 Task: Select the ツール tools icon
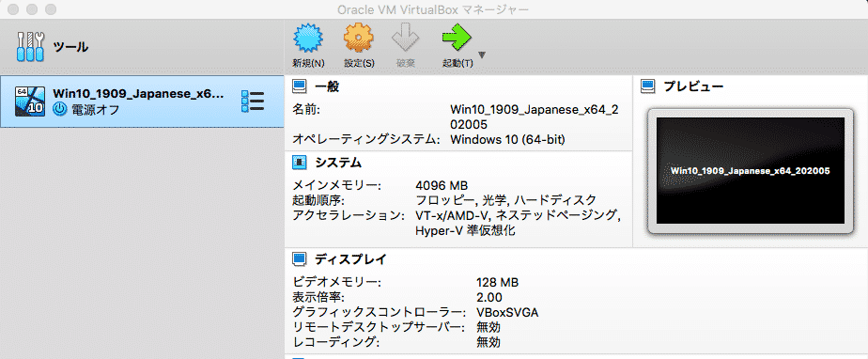[x=30, y=47]
